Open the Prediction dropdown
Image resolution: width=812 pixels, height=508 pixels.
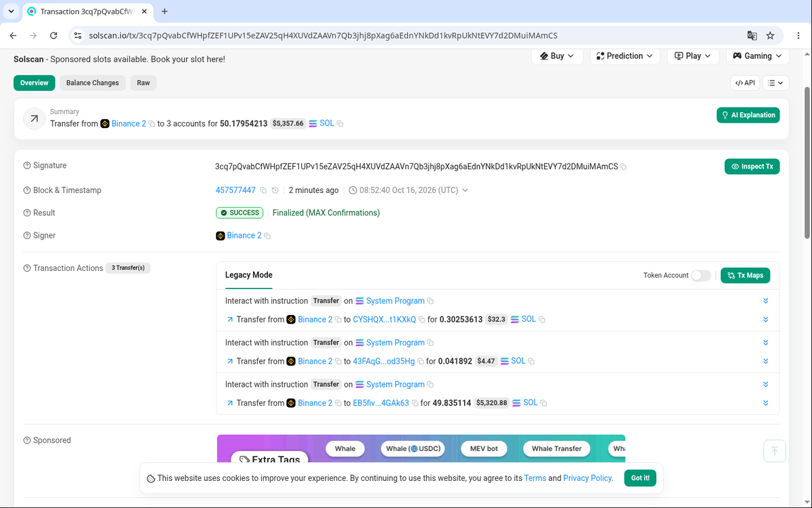pyautogui.click(x=625, y=56)
